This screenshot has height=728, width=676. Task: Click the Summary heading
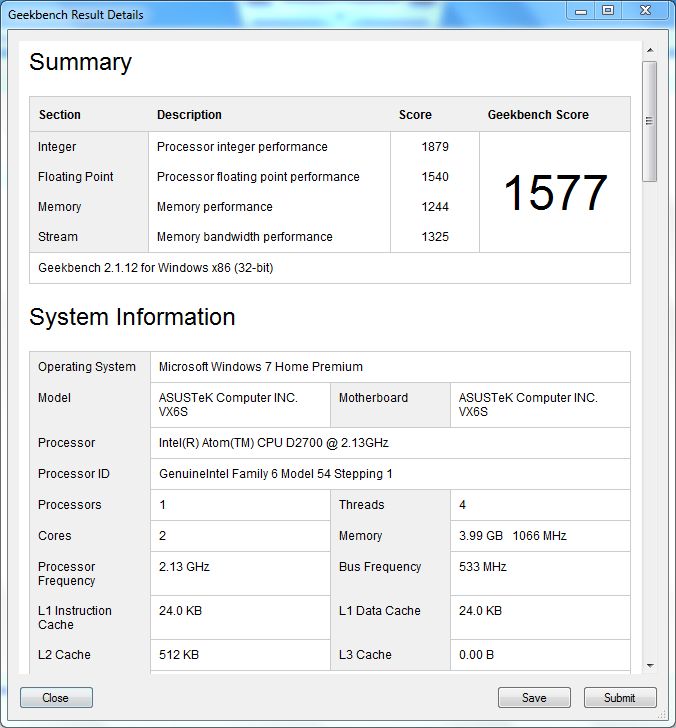point(80,62)
